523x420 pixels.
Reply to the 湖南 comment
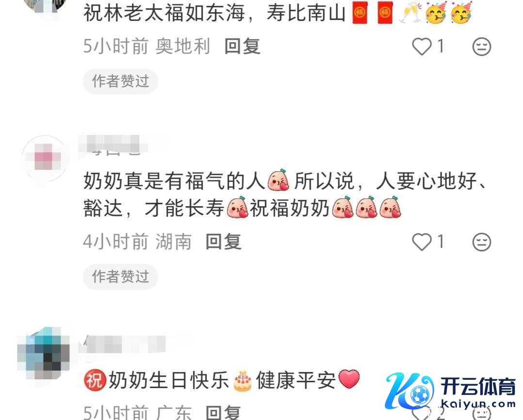[x=223, y=242]
